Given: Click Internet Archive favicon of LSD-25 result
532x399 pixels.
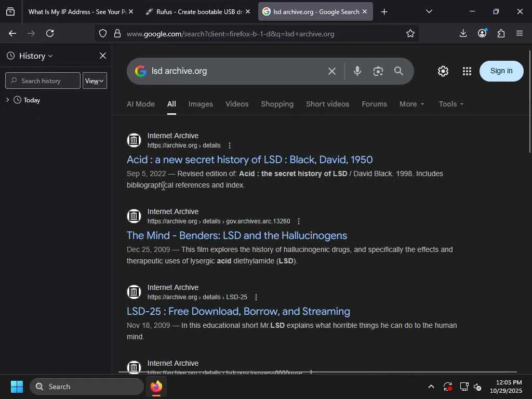Looking at the screenshot, I should [134, 292].
